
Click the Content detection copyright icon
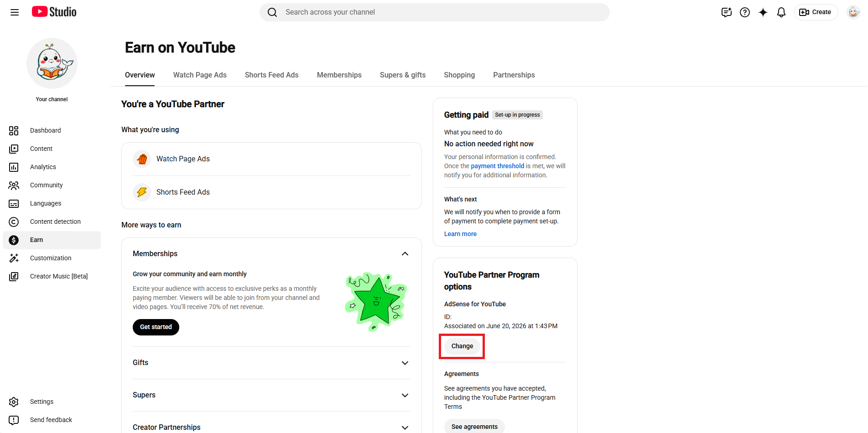(x=14, y=222)
